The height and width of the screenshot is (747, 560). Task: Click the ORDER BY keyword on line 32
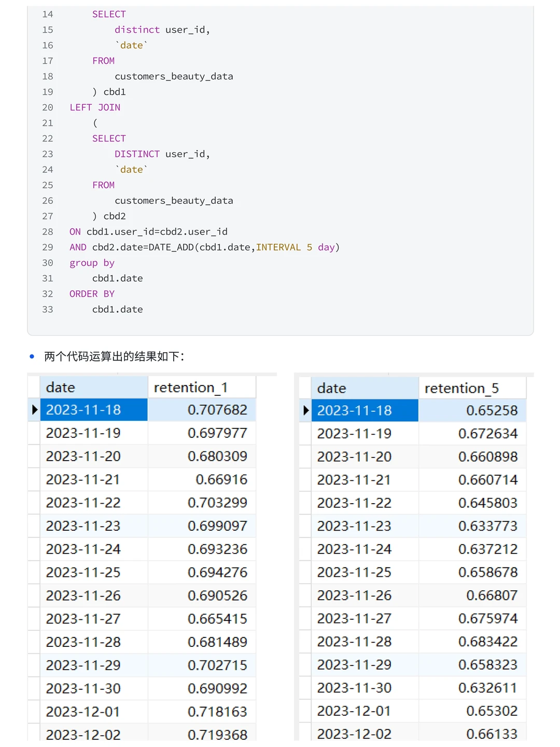[x=92, y=294]
